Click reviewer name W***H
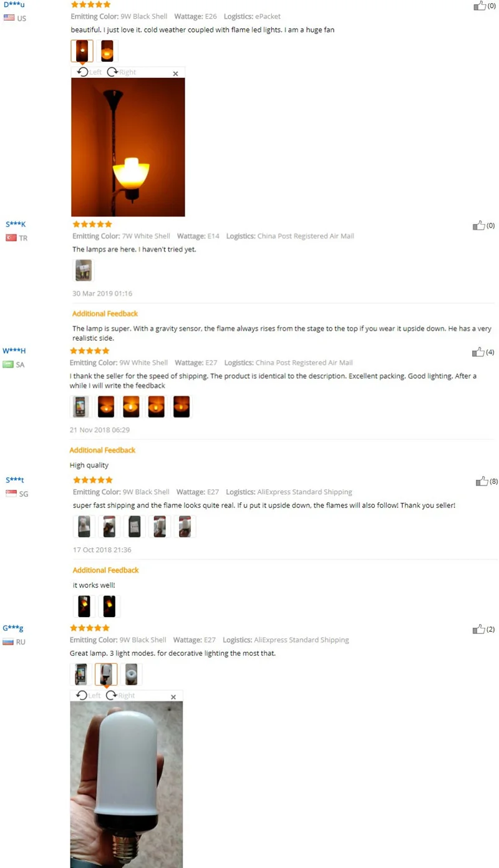Image resolution: width=499 pixels, height=868 pixels. click(x=14, y=351)
